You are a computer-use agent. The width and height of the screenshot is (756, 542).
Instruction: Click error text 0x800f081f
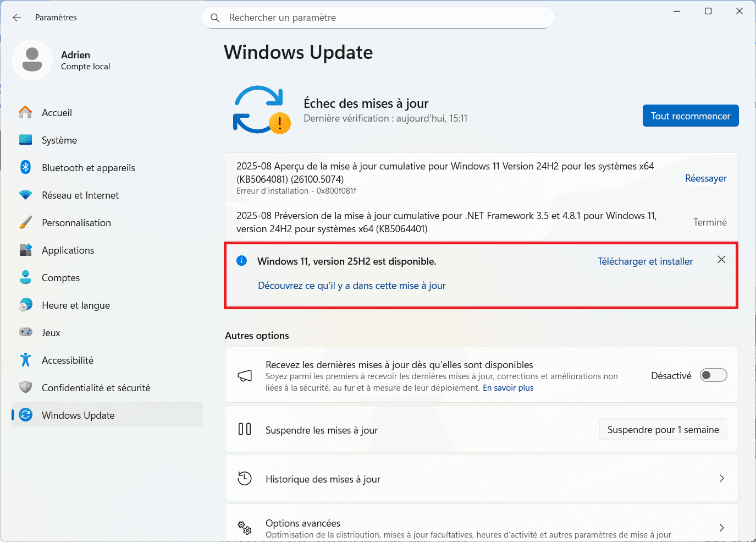[x=296, y=191]
